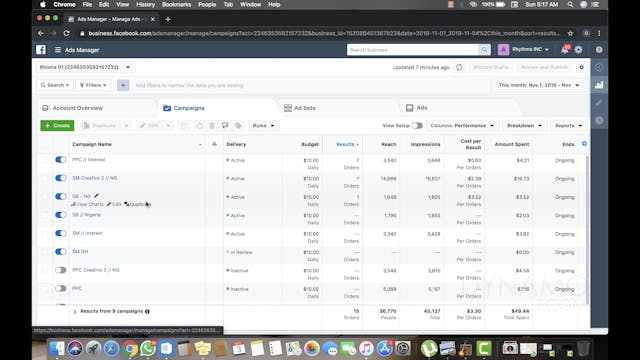
Task: Click View Charts under SB - NG
Action: (x=87, y=204)
